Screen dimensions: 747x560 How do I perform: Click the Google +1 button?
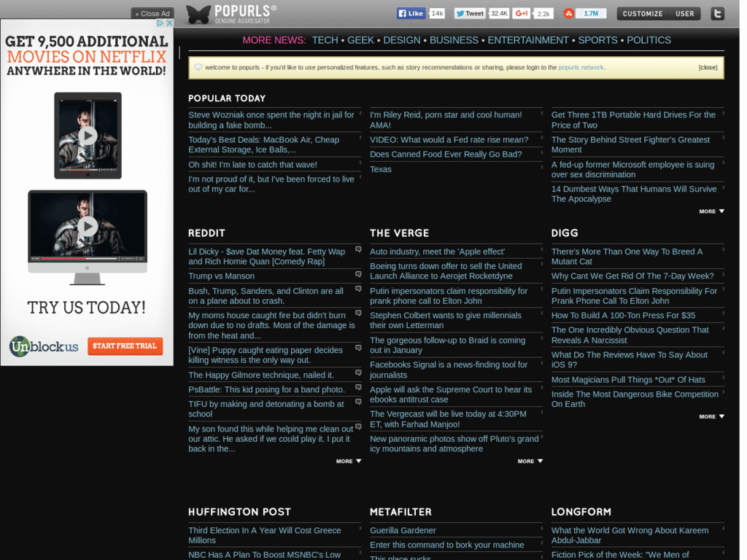click(522, 13)
